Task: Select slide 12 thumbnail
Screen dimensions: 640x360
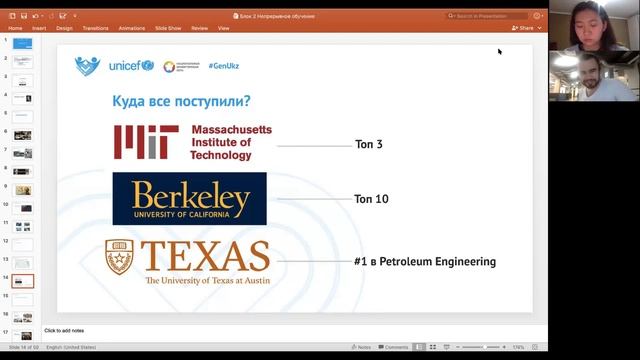Action: (x=22, y=245)
